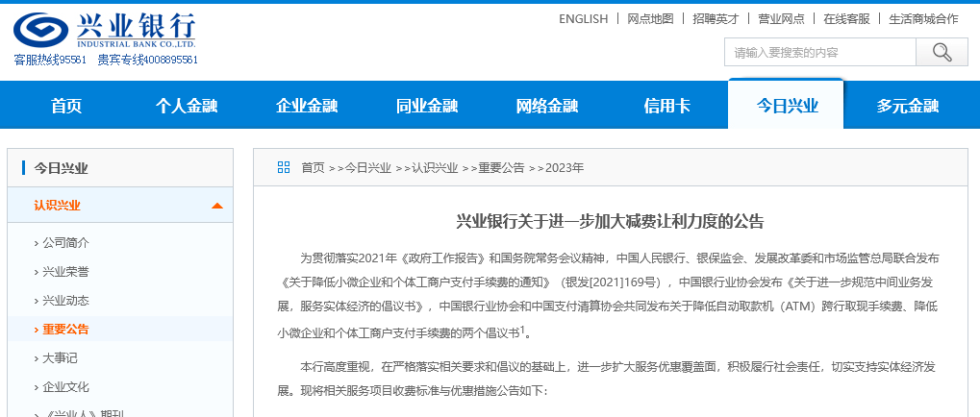The width and height of the screenshot is (980, 417).
Task: Click breadcrumb 今日兴业 link
Action: pos(368,167)
